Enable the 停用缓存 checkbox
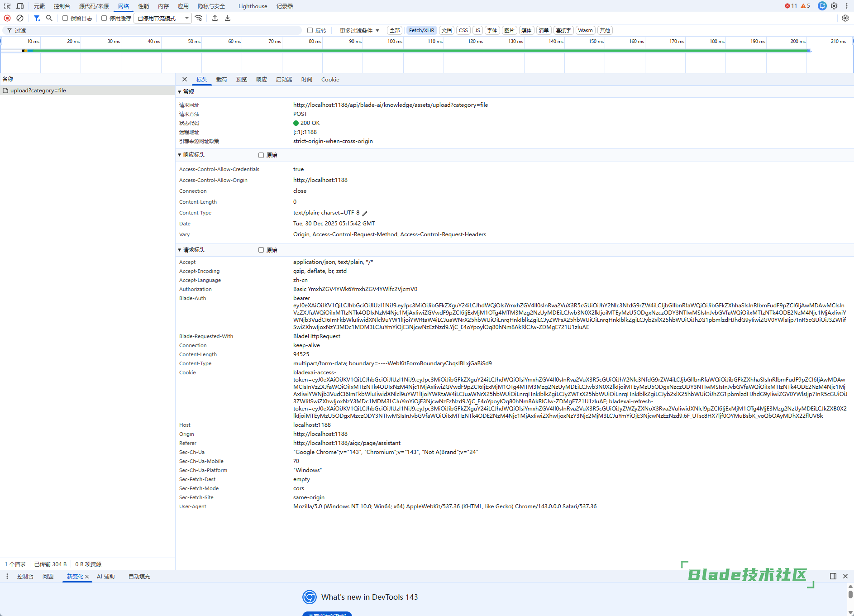The width and height of the screenshot is (854, 616). (x=104, y=18)
